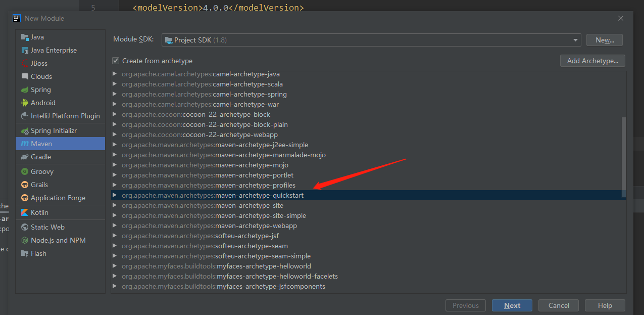
Task: Click the Maven 'm' icon
Action: click(25, 144)
